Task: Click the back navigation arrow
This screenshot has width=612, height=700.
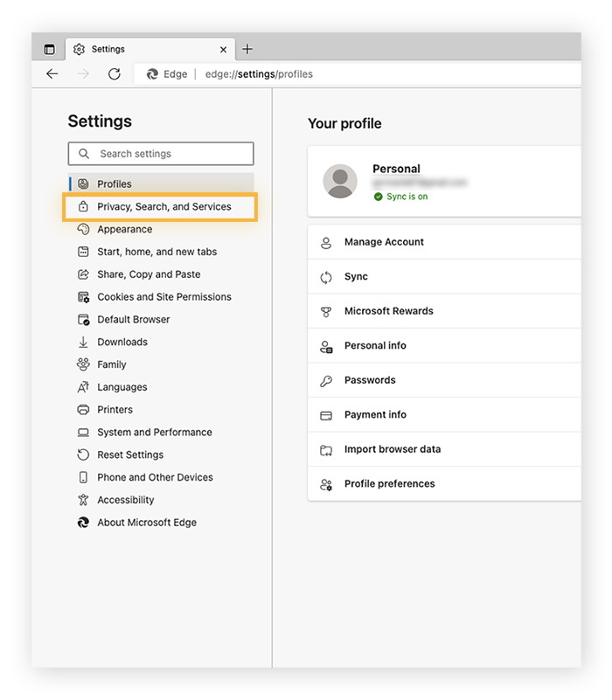Action: tap(52, 74)
